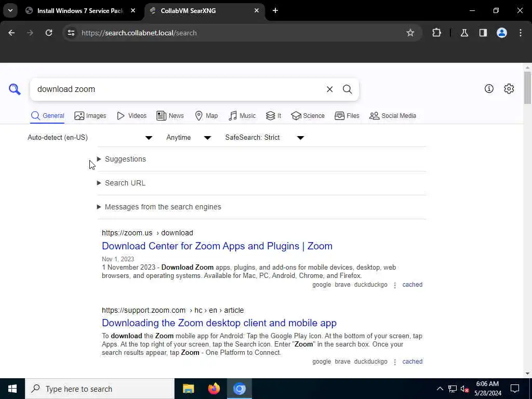The width and height of the screenshot is (532, 399).
Task: View site information icon in address bar
Action: tap(71, 33)
